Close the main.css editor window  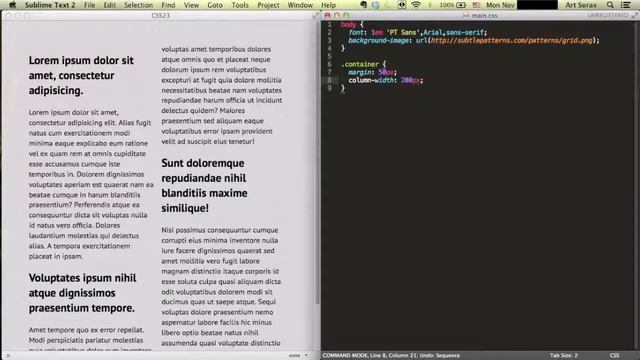coord(327,15)
